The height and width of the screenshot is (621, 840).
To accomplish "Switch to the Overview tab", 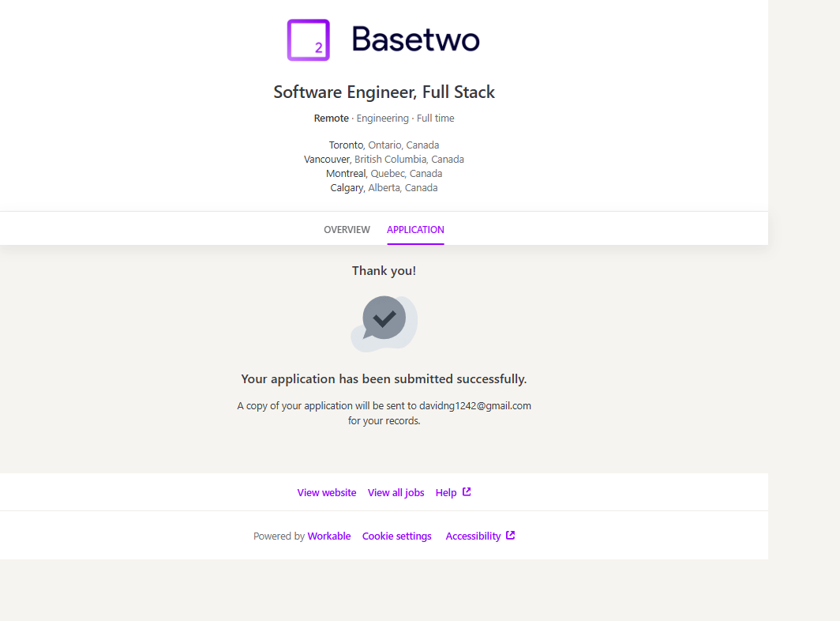I will click(x=347, y=230).
